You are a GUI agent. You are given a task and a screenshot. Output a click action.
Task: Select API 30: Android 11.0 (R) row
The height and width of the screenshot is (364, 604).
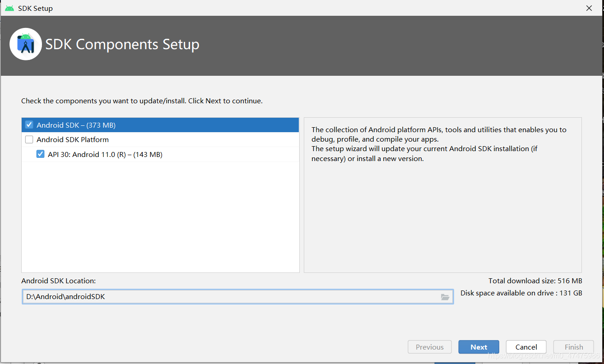pyautogui.click(x=160, y=154)
